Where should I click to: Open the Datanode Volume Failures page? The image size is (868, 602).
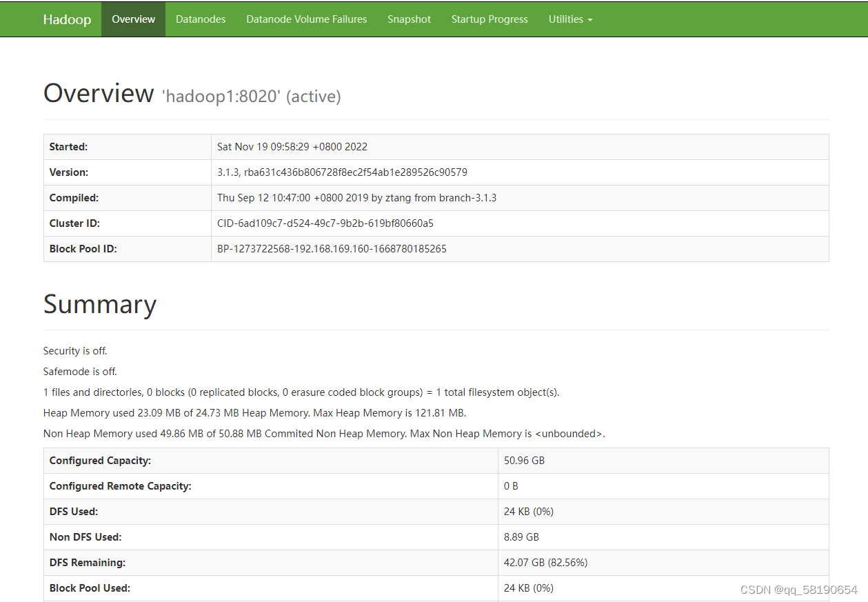pos(306,19)
